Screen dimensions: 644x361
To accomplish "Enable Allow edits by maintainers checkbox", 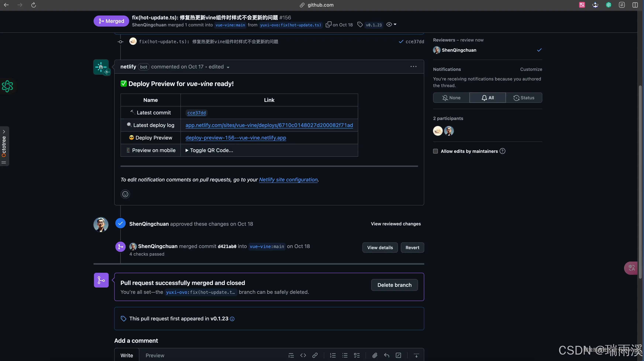I will pos(435,151).
